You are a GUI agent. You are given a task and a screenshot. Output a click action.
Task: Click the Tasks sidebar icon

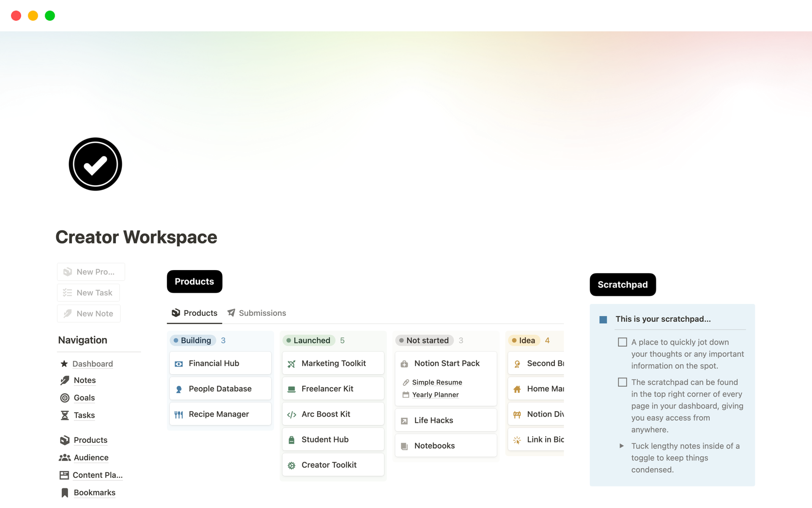click(64, 416)
